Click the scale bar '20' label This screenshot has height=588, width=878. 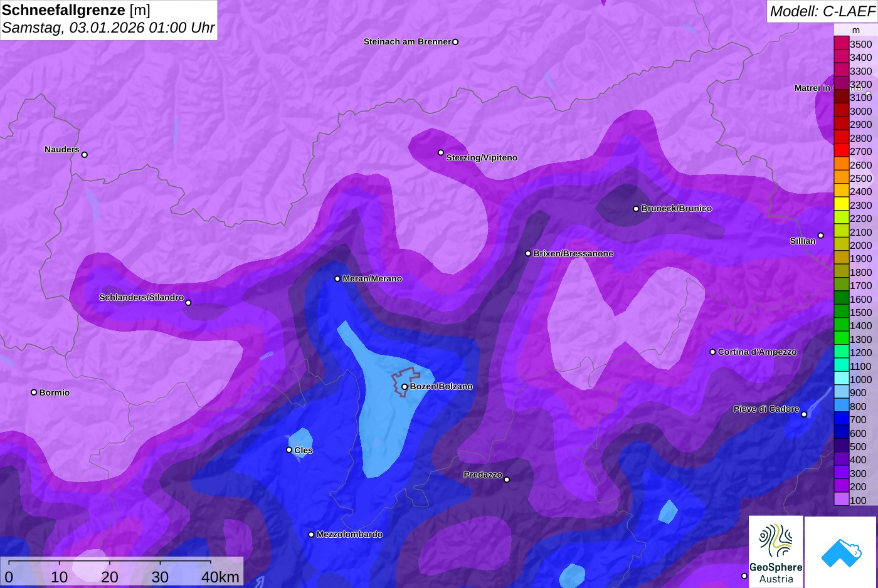[x=110, y=577]
